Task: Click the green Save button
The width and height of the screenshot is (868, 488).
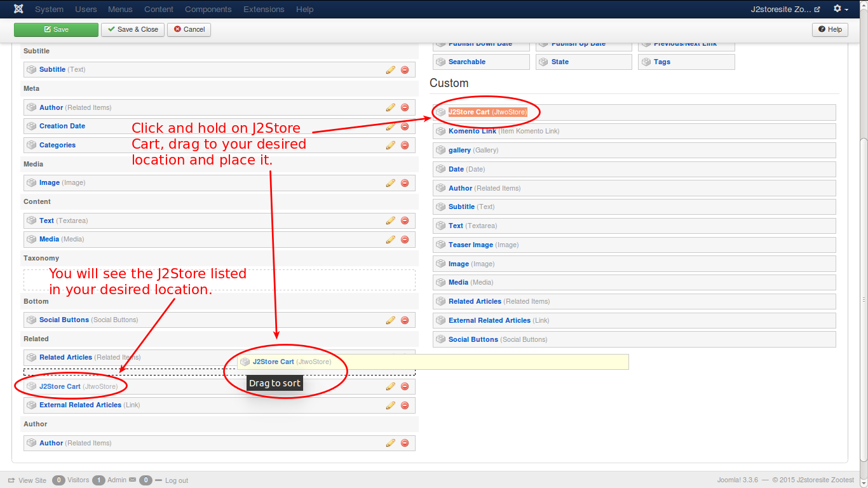Action: coord(56,30)
